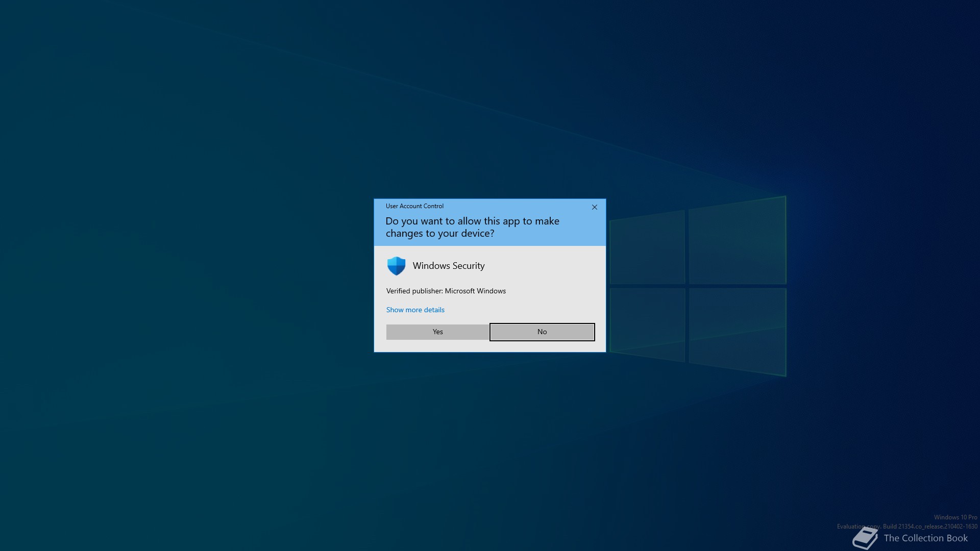This screenshot has width=980, height=551.
Task: Click the Windows Security app name
Action: click(449, 266)
